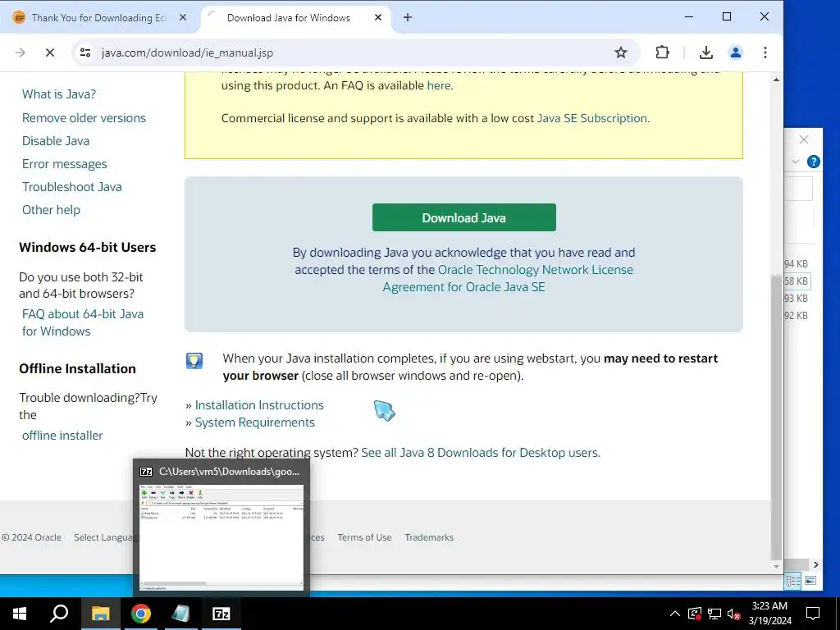Viewport: 840px width, 630px height.
Task: Open 'Terms of Use' footer link
Action: coord(364,537)
